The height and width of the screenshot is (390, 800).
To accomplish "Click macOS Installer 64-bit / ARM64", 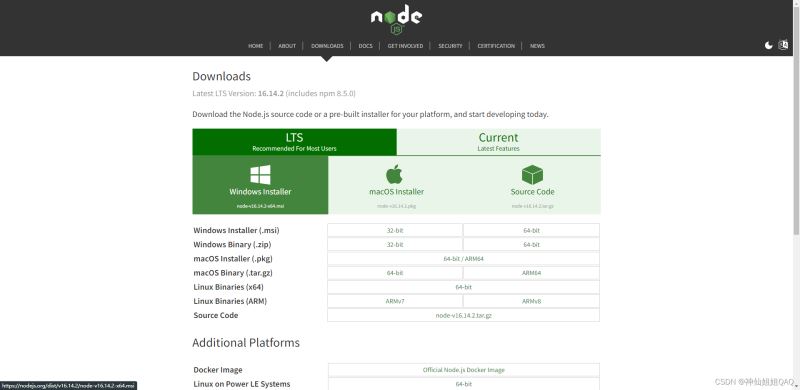I will pos(463,259).
